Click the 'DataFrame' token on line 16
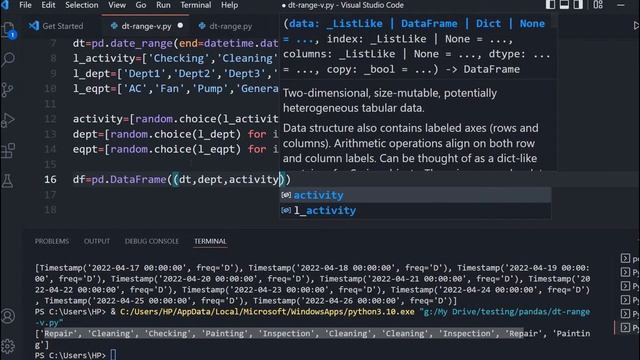 (x=138, y=180)
